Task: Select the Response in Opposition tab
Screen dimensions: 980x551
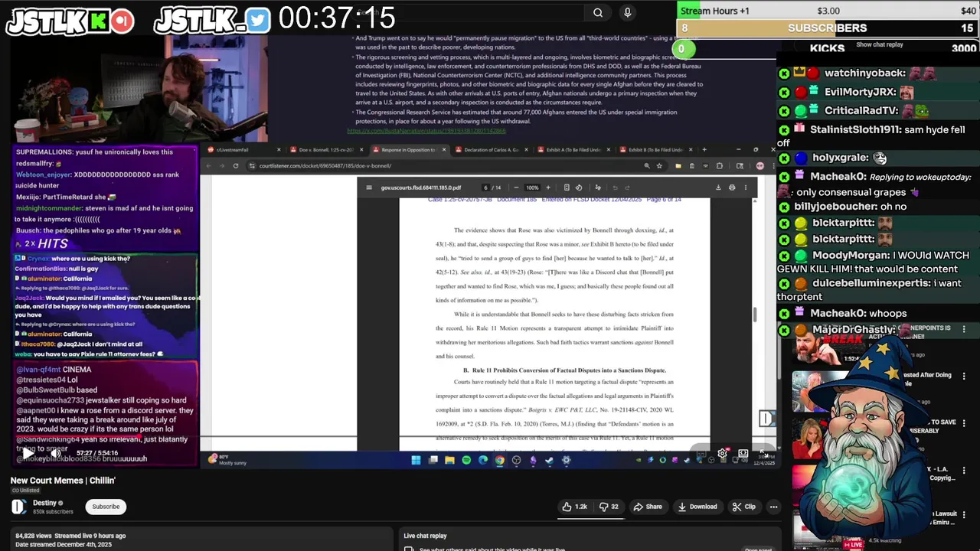Action: (x=410, y=150)
